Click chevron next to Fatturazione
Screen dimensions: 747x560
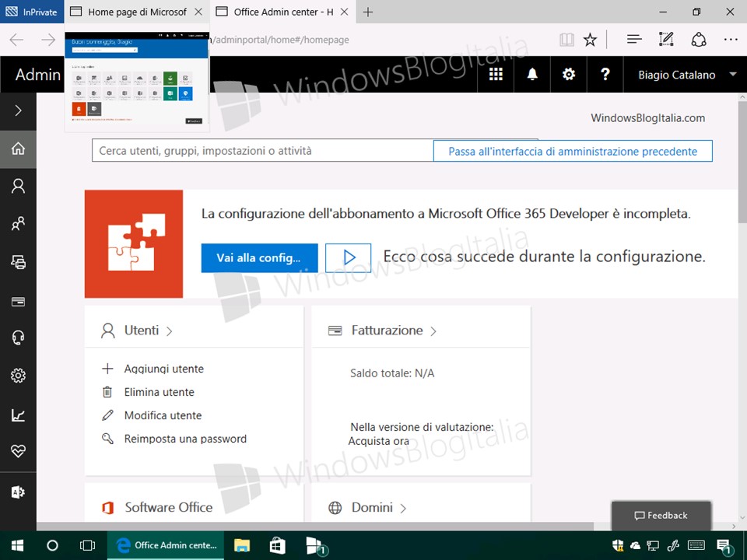point(433,331)
